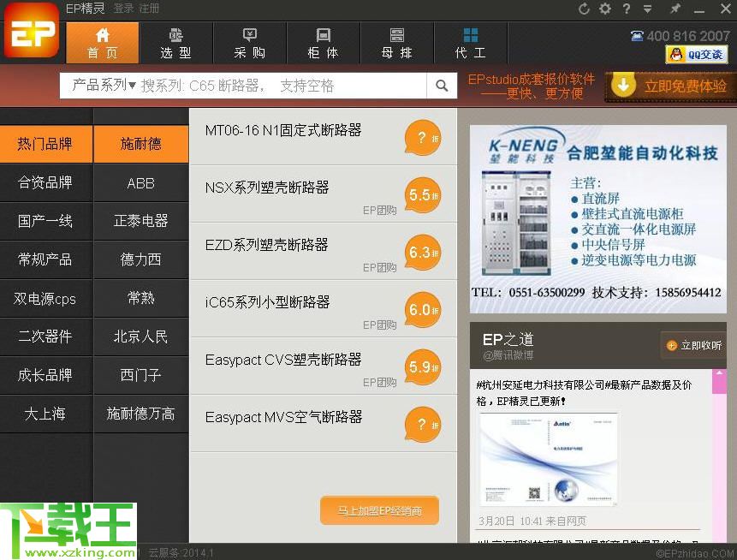Choose the 常熟 brand
This screenshot has height=560, width=737.
141,298
